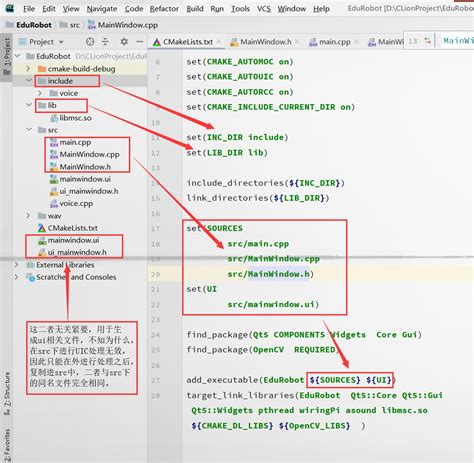The width and height of the screenshot is (474, 463).
Task: Click the locate/scroll-from-source target icon
Action: pyautogui.click(x=90, y=42)
